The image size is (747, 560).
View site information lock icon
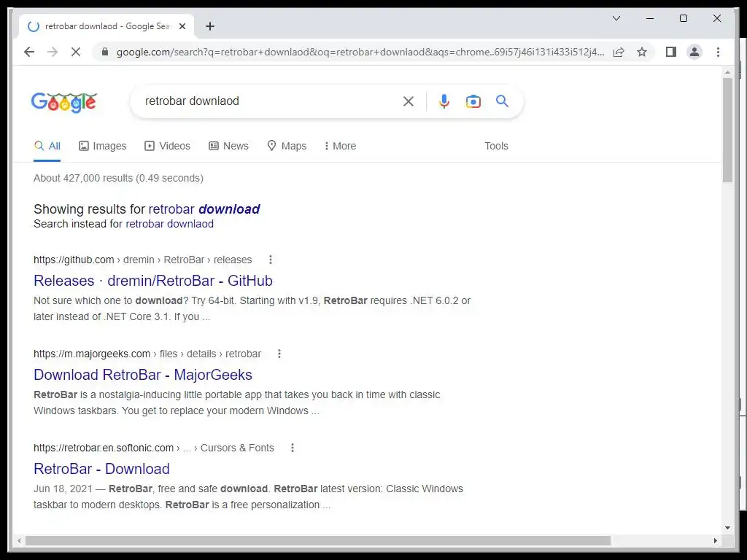coord(105,52)
